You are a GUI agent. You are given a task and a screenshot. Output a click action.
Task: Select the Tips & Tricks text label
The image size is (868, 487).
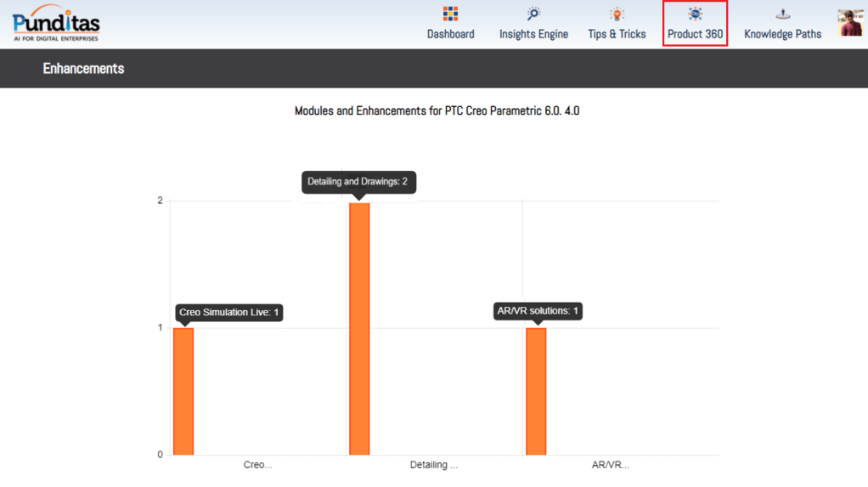tap(617, 34)
